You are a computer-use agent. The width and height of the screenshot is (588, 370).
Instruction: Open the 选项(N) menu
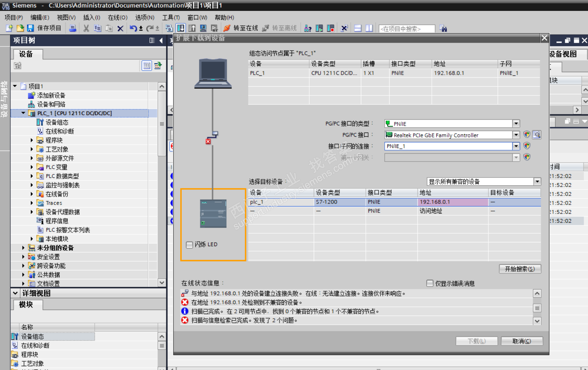pos(144,17)
